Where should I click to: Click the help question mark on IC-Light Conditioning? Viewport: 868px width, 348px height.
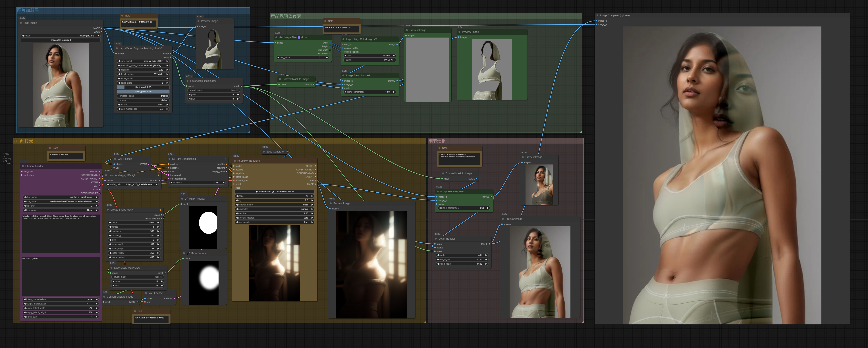pos(225,158)
